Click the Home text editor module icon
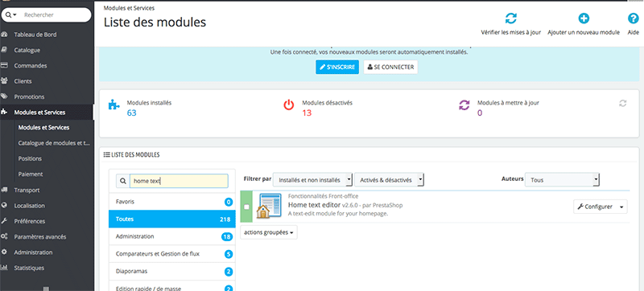The height and width of the screenshot is (291, 644). point(269,206)
